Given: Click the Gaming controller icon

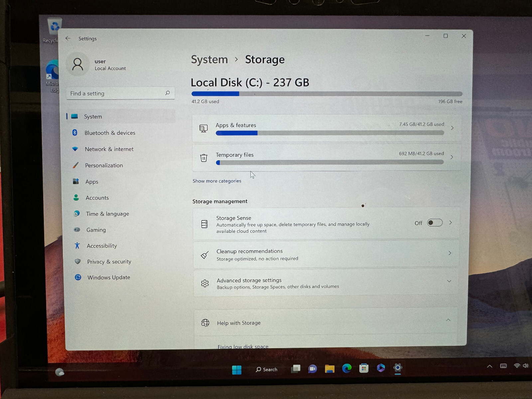Looking at the screenshot, I should pyautogui.click(x=77, y=229).
